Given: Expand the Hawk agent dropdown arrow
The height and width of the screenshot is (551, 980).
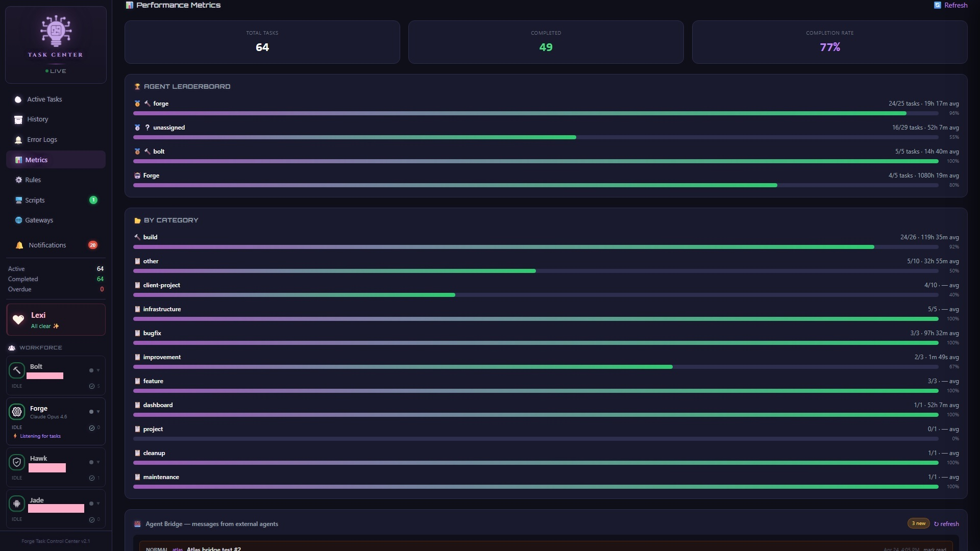Looking at the screenshot, I should 98,462.
